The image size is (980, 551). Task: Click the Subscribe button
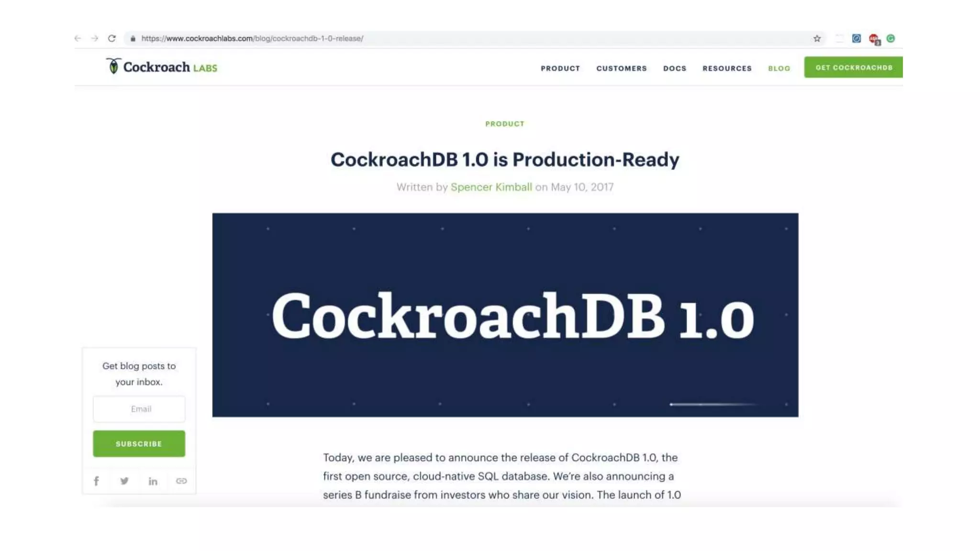[x=139, y=444]
